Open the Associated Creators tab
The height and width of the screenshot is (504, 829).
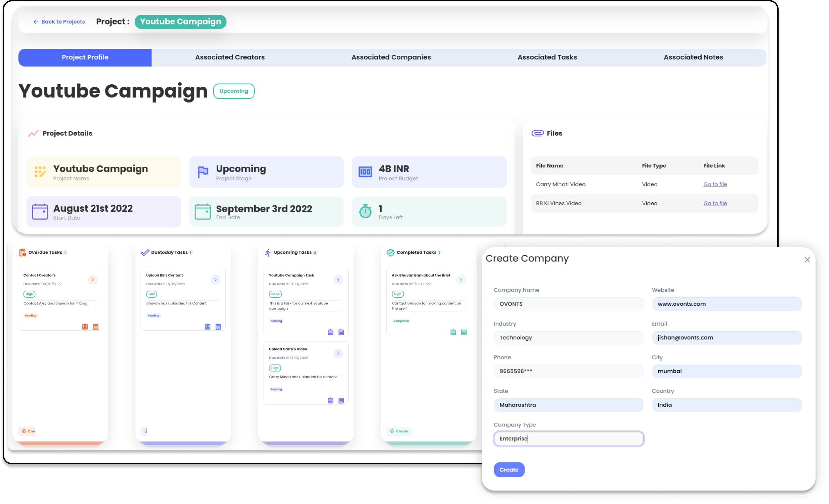point(230,57)
